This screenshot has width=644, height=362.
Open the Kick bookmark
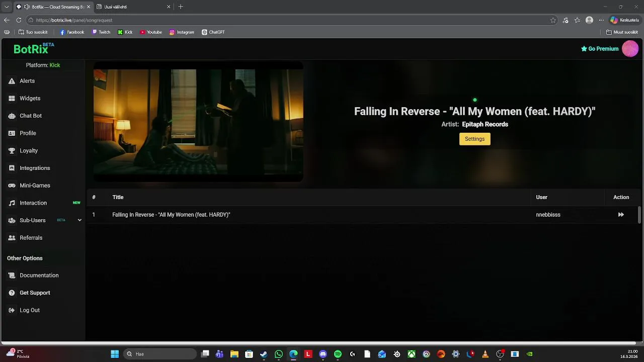click(125, 32)
